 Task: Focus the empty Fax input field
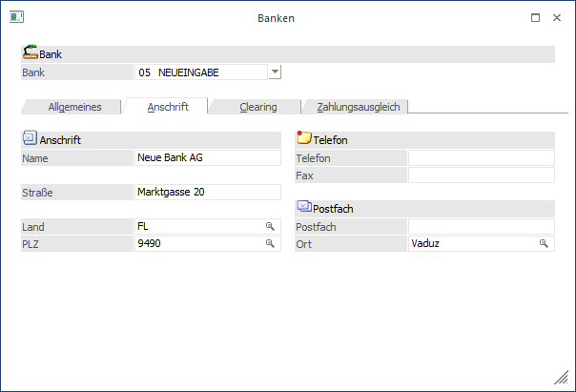(481, 175)
